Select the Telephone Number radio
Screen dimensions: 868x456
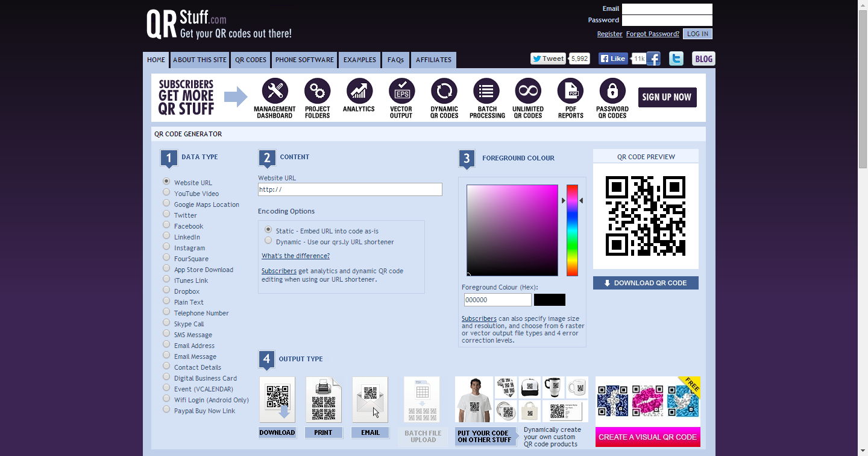click(166, 311)
